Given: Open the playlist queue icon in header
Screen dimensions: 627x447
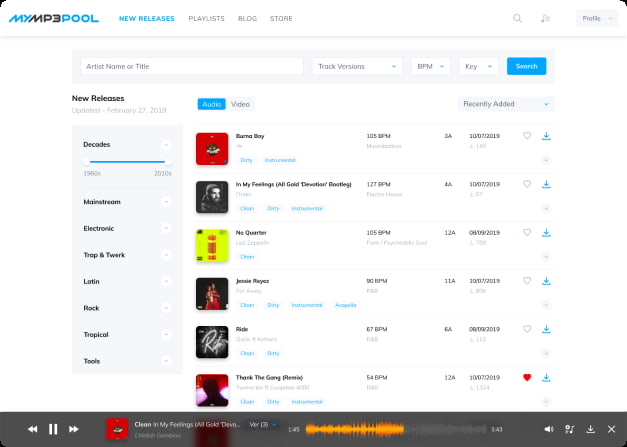Looking at the screenshot, I should click(x=545, y=18).
